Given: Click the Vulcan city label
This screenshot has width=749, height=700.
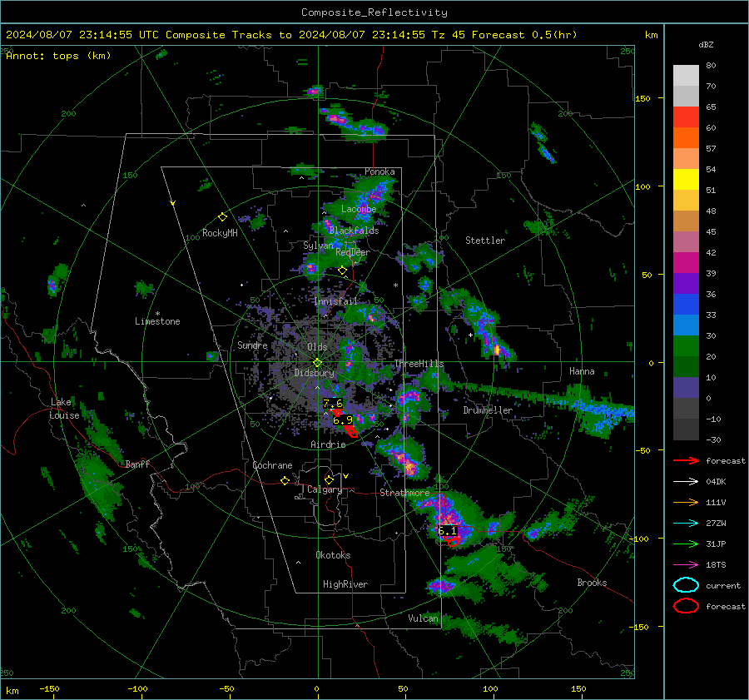Looking at the screenshot, I should click(423, 618).
